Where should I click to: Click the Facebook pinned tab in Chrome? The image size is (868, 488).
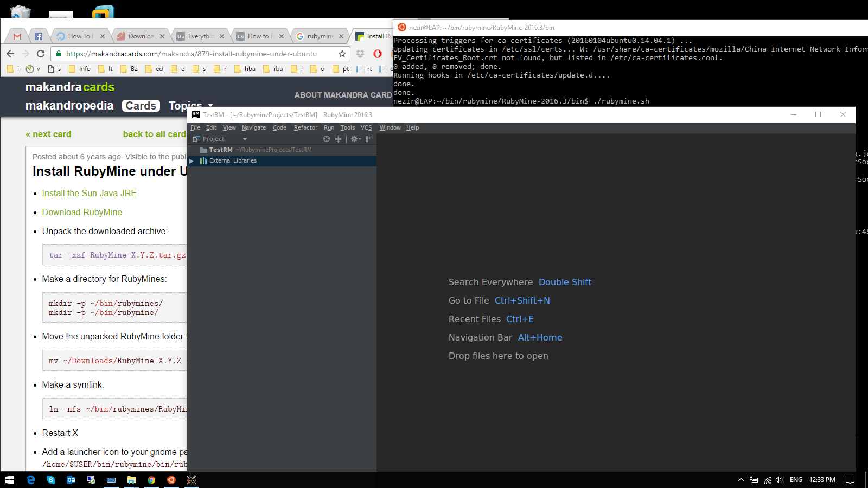[39, 36]
